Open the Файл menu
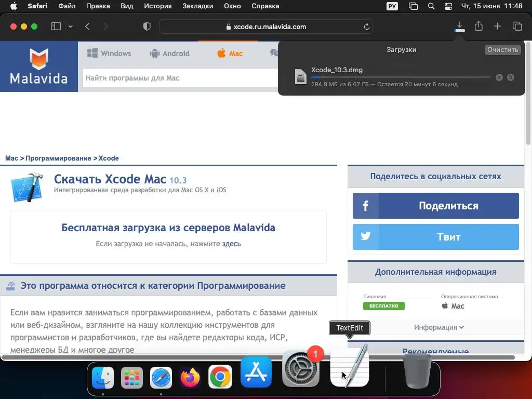 point(67,6)
